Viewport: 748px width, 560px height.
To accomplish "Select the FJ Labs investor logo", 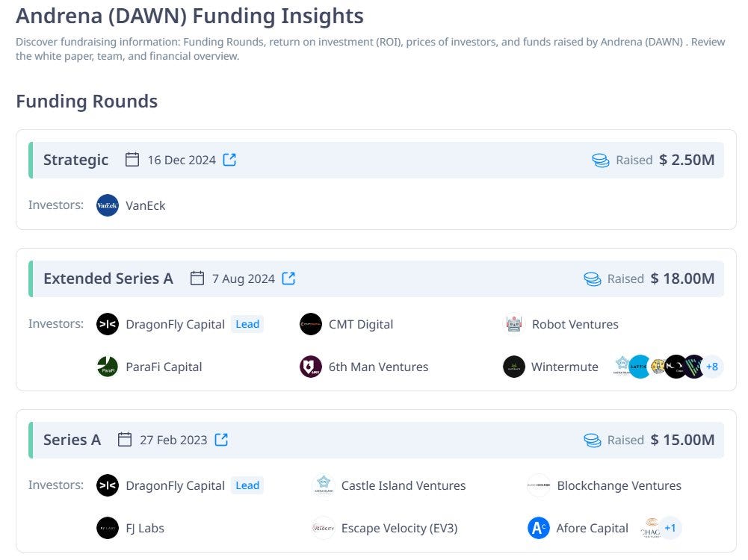I will coord(108,528).
